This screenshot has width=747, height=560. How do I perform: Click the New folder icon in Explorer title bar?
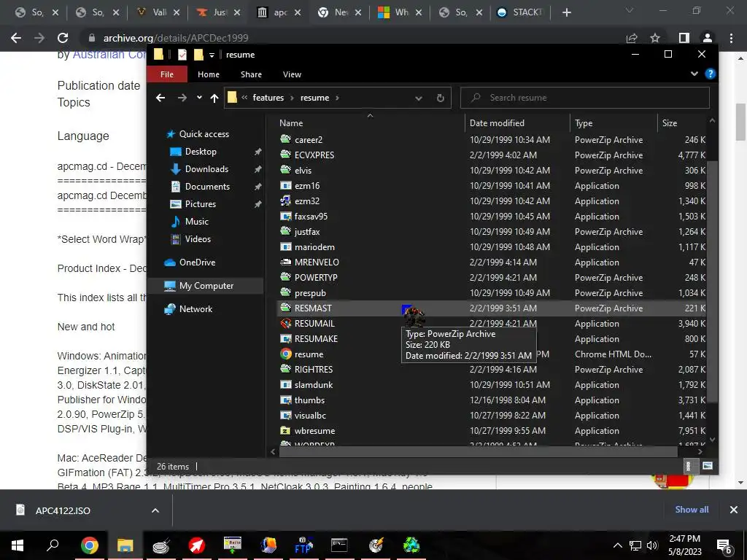click(x=198, y=55)
